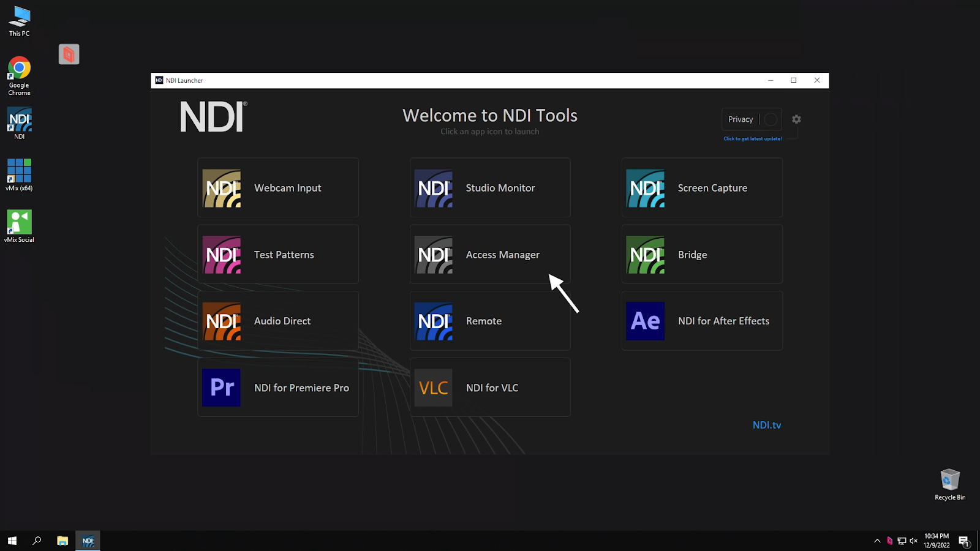
Task: Open the Test Patterns NDI icon
Action: pos(222,255)
